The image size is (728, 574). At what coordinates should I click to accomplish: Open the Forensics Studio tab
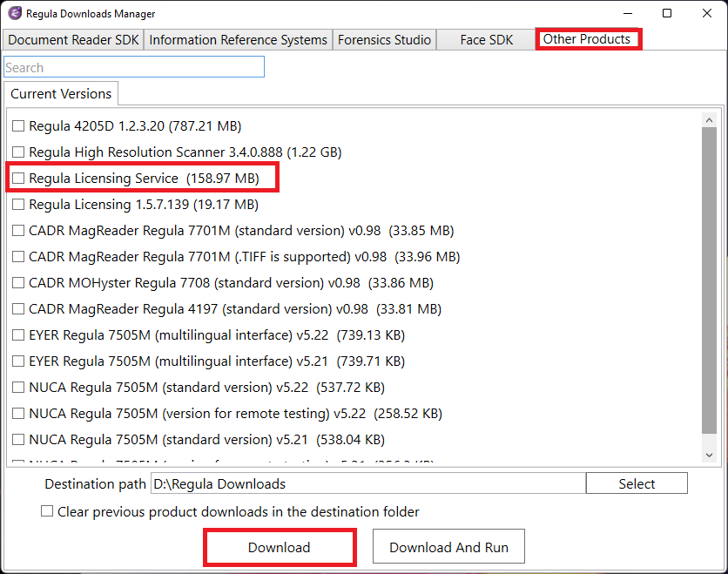(384, 40)
